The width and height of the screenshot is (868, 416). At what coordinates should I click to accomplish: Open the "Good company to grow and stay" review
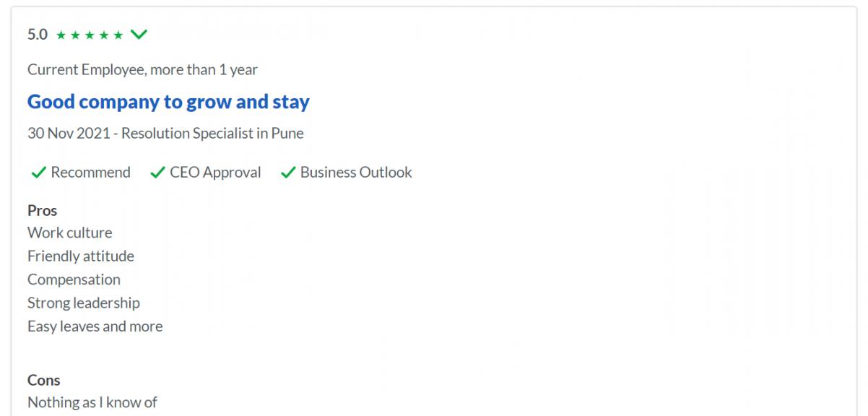point(168,102)
